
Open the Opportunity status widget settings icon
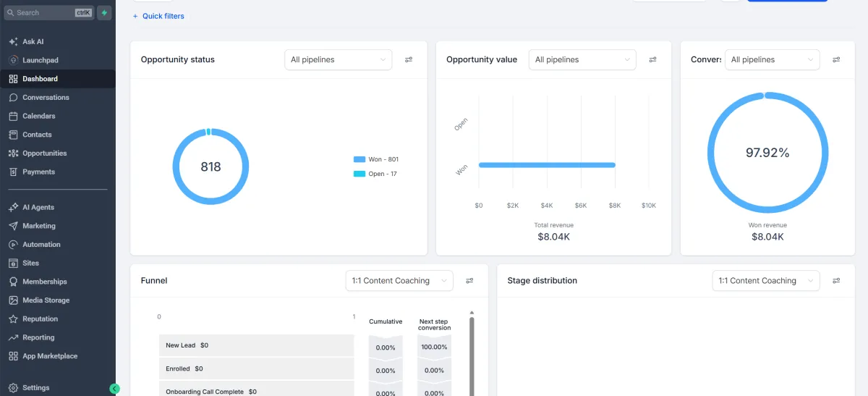(409, 60)
